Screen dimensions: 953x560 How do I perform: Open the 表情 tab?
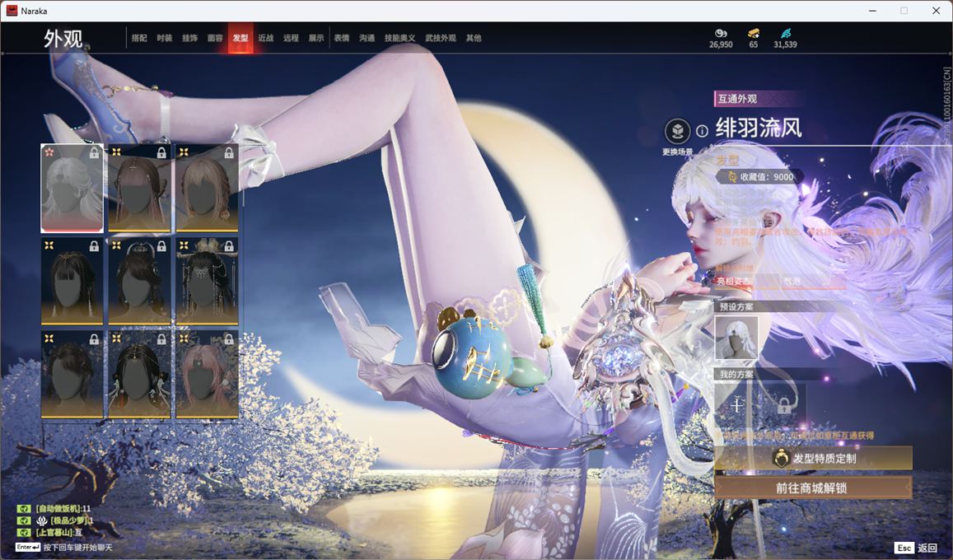click(x=342, y=38)
